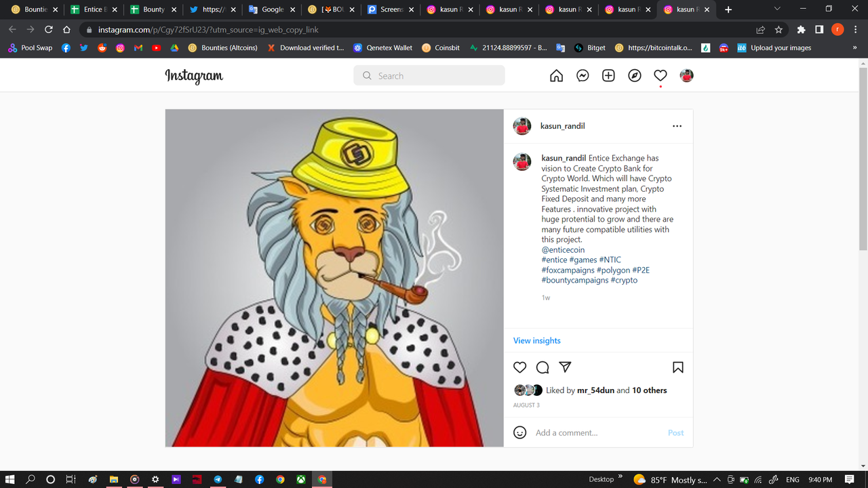Open the View insights link
Image resolution: width=868 pixels, height=488 pixels.
click(536, 340)
